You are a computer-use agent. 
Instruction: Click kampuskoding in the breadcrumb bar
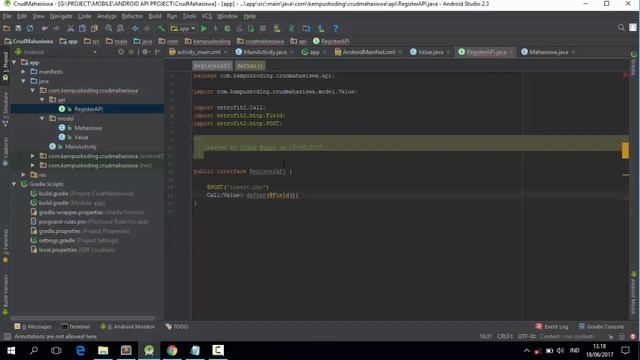(x=207, y=41)
